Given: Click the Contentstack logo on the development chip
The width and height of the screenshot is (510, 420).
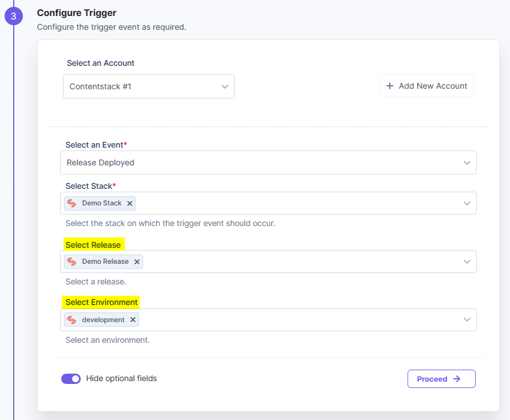Looking at the screenshot, I should (x=73, y=320).
